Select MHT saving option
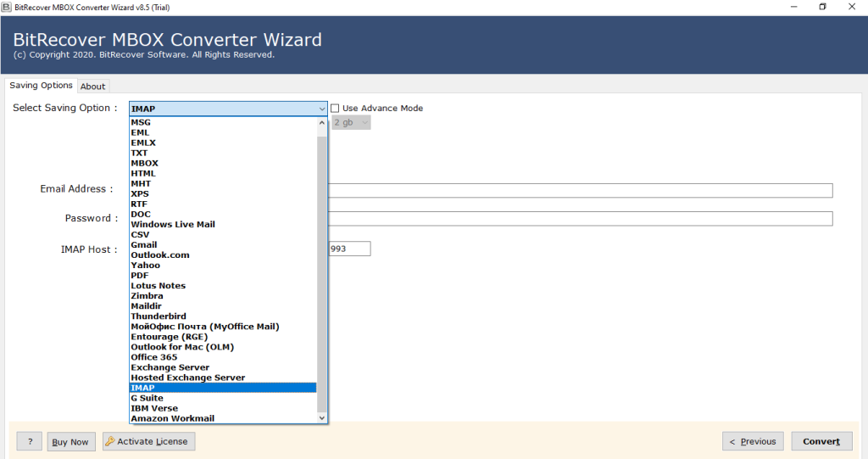 pos(223,183)
